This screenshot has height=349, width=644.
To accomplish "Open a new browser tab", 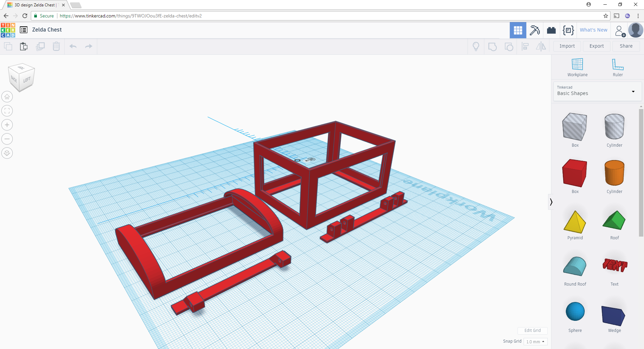I will tap(76, 5).
